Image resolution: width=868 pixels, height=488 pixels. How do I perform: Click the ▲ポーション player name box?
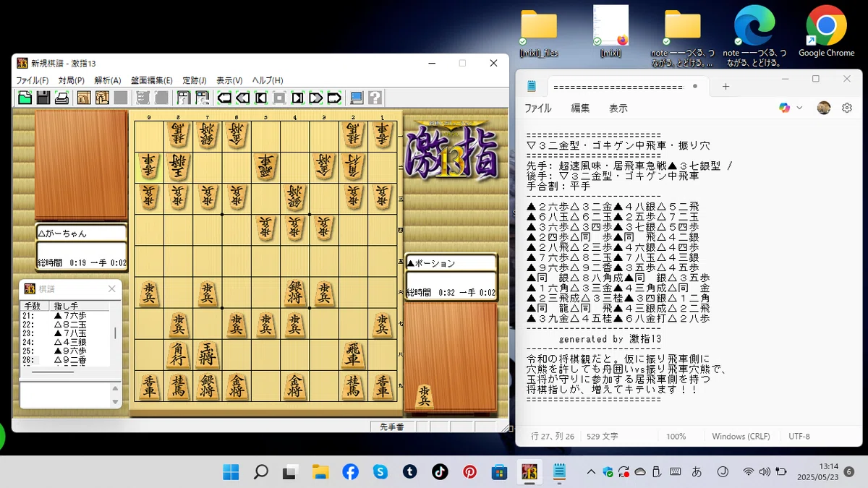click(x=451, y=263)
